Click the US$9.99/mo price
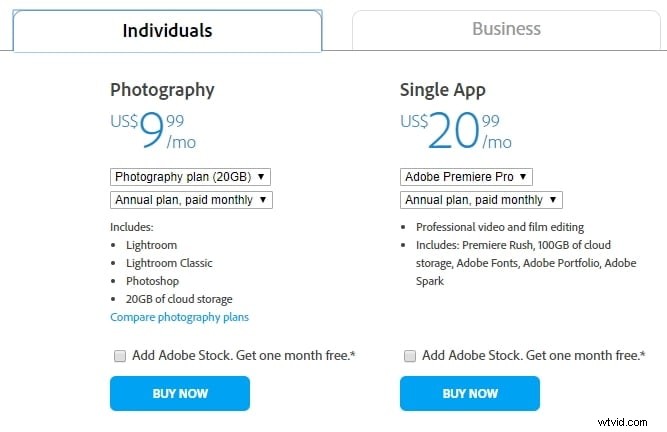667x432 pixels. point(153,130)
